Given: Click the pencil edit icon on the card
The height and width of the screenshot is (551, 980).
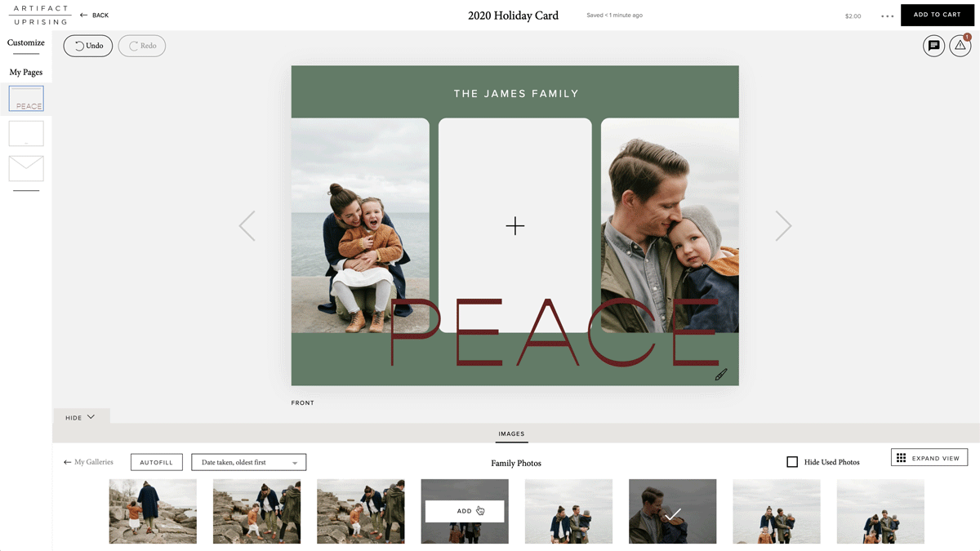Looking at the screenshot, I should pos(721,375).
